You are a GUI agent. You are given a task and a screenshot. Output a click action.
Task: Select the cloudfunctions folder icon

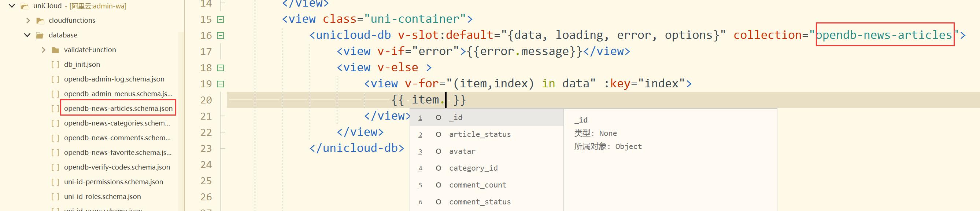[x=40, y=21]
